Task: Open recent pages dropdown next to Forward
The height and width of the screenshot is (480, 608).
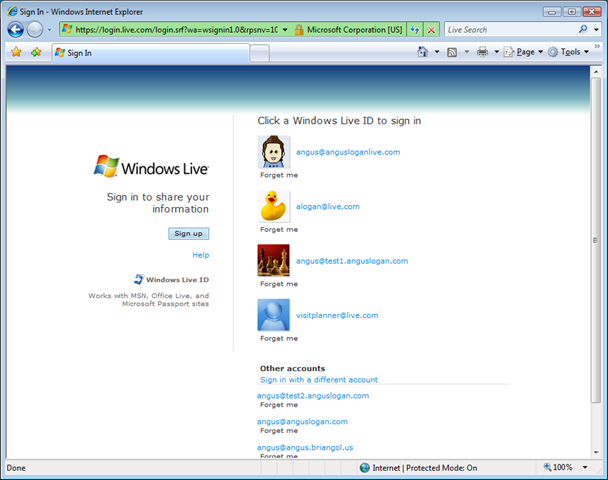Action: point(49,30)
